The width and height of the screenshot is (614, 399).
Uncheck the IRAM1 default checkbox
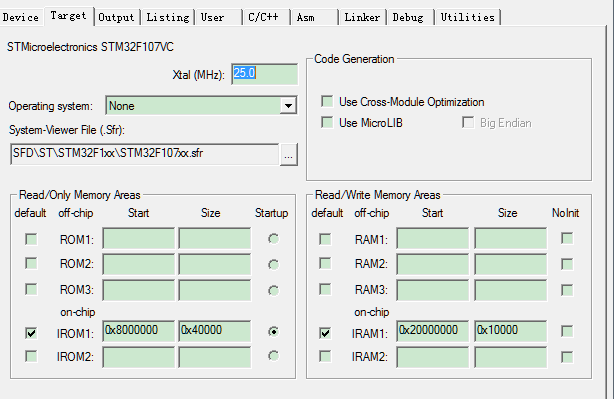(x=325, y=333)
